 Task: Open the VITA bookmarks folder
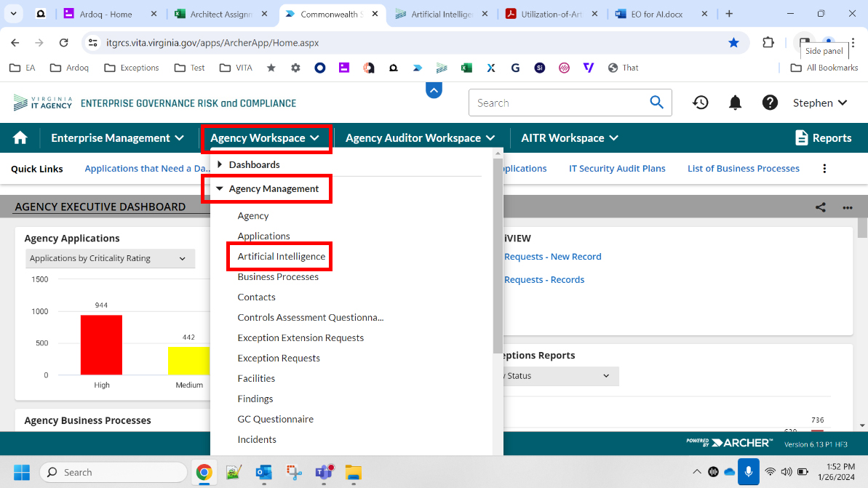[x=236, y=68]
